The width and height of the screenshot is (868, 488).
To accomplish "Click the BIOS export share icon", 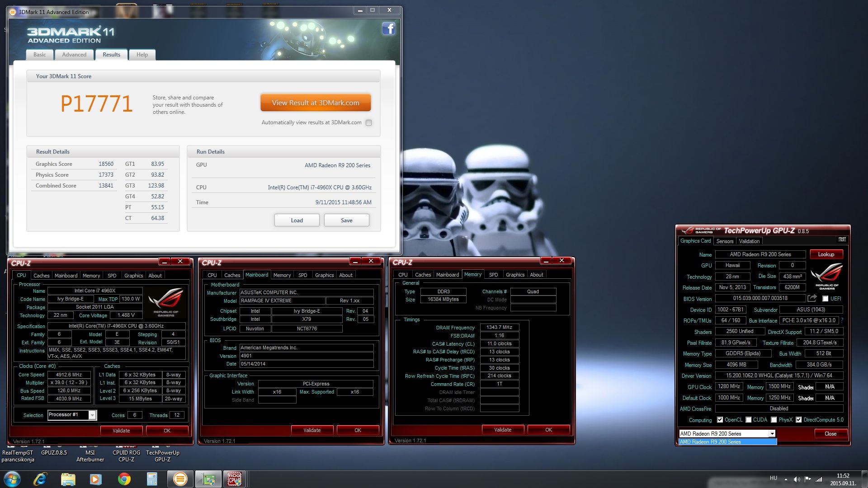I will [812, 298].
